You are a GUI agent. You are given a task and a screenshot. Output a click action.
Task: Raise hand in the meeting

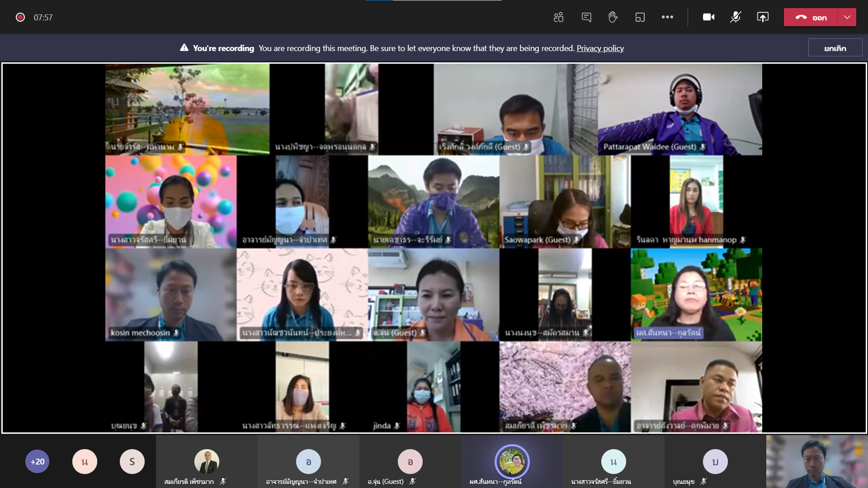613,17
